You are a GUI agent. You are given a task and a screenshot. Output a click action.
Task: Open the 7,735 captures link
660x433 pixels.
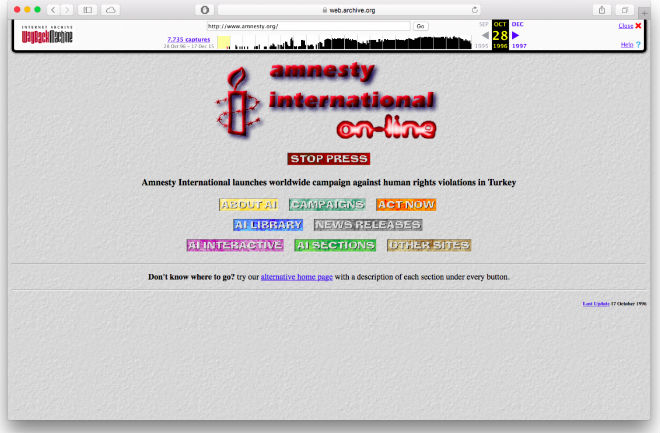click(x=189, y=39)
